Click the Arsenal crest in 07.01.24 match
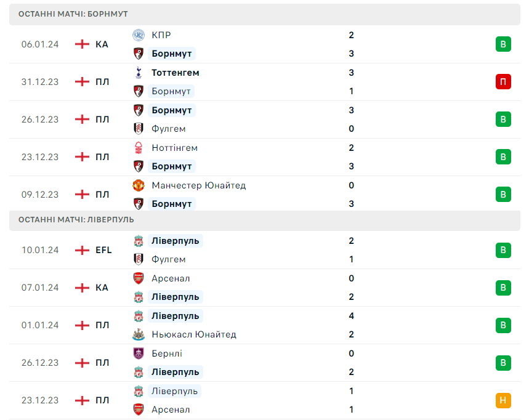This screenshot has height=420, width=529. point(139,278)
